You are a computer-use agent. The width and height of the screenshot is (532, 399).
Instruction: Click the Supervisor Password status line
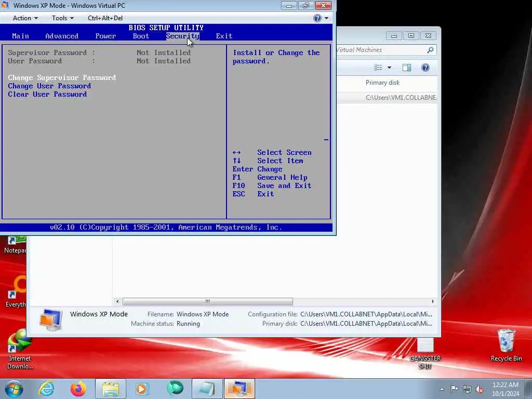99,52
